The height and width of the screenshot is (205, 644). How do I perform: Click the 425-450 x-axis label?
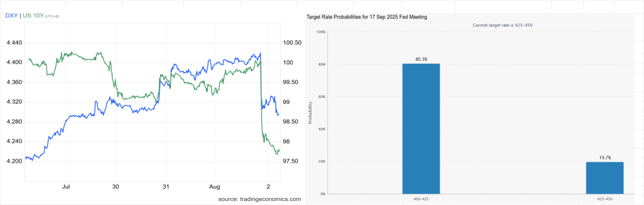pyautogui.click(x=605, y=199)
